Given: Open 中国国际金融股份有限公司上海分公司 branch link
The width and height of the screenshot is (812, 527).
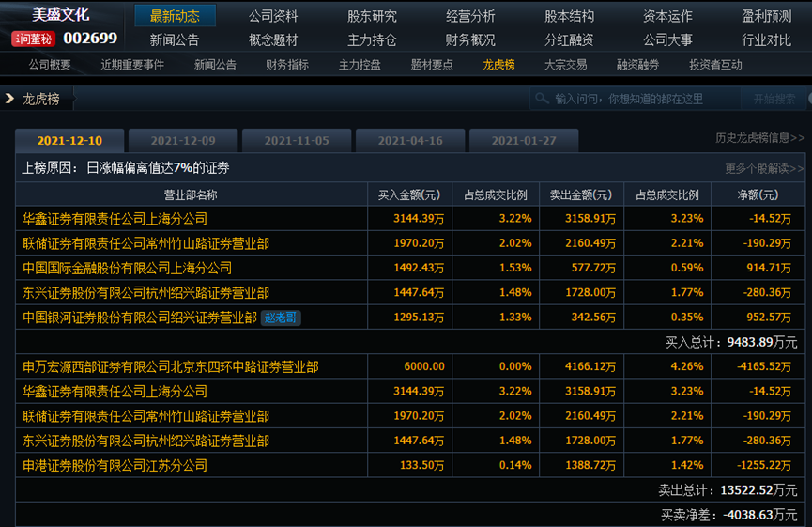Looking at the screenshot, I should tap(127, 268).
